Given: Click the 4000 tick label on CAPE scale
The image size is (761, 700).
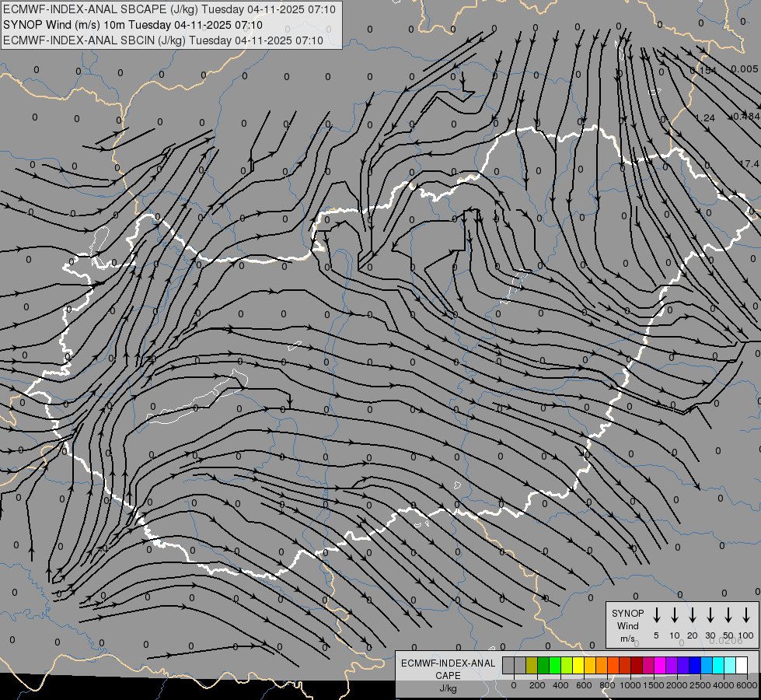Looking at the screenshot, I should click(x=724, y=685).
